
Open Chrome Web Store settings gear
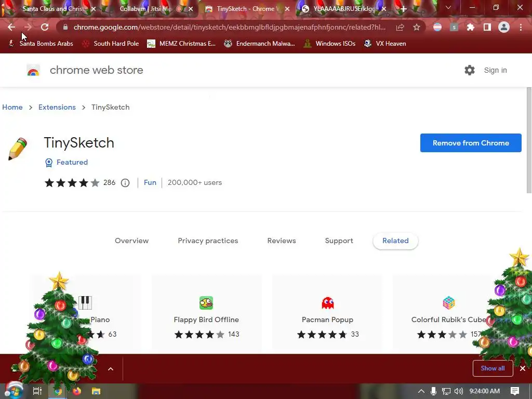pyautogui.click(x=470, y=70)
